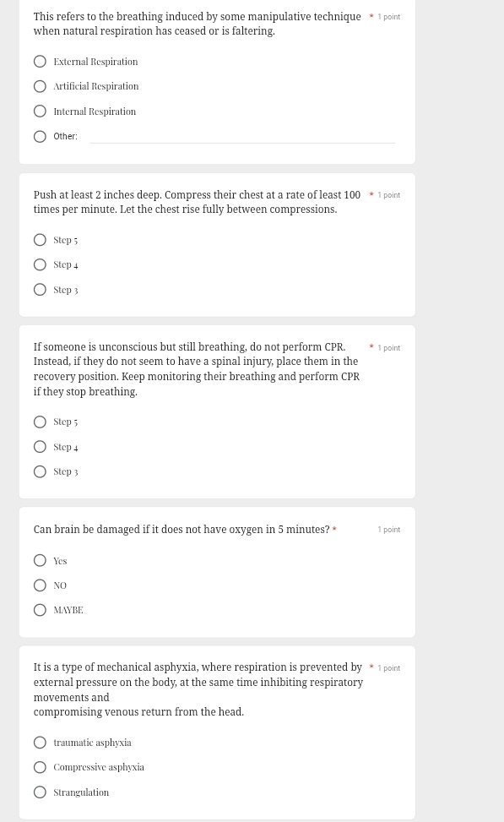The width and height of the screenshot is (504, 822).
Task: Click the mechanical asphyxia question text
Action: click(198, 689)
